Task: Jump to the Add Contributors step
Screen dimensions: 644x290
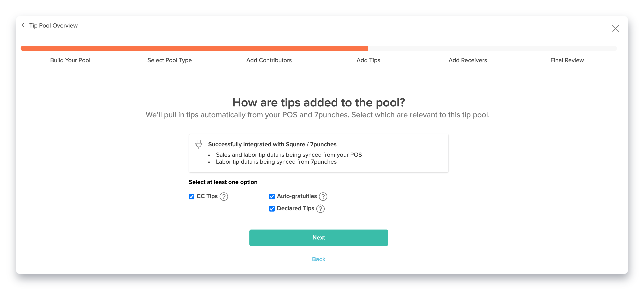Action: click(x=269, y=60)
